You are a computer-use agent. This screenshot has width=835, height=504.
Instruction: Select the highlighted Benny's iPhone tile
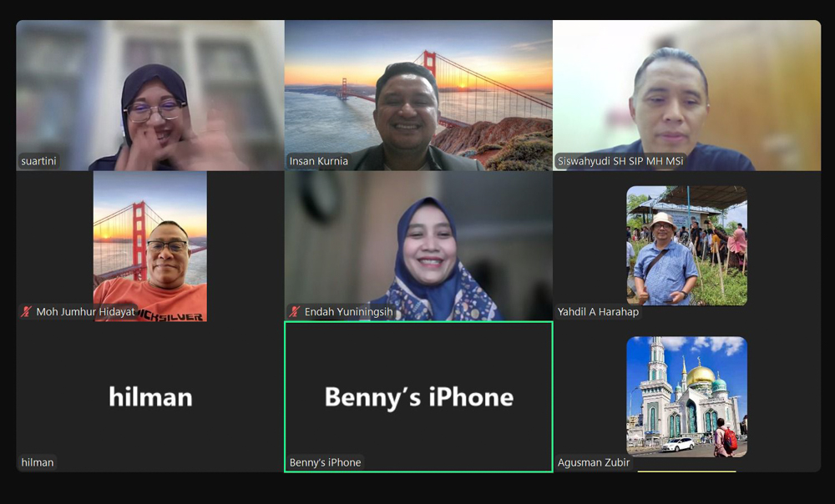click(417, 397)
